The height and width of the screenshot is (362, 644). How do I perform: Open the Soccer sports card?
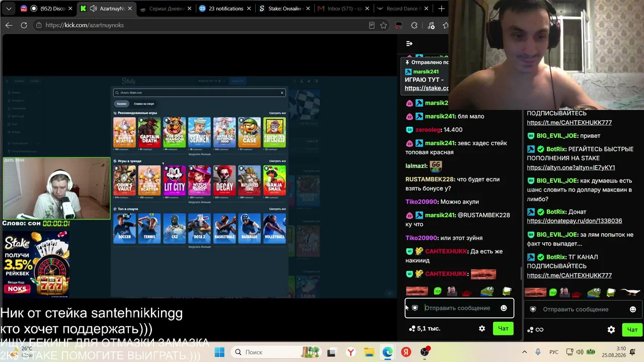coord(125,228)
